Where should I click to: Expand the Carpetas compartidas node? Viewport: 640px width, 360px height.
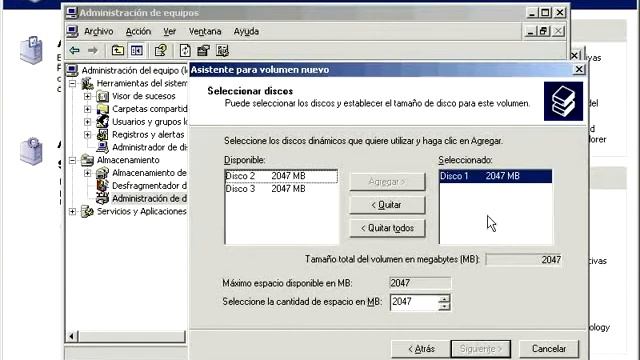pos(87,109)
